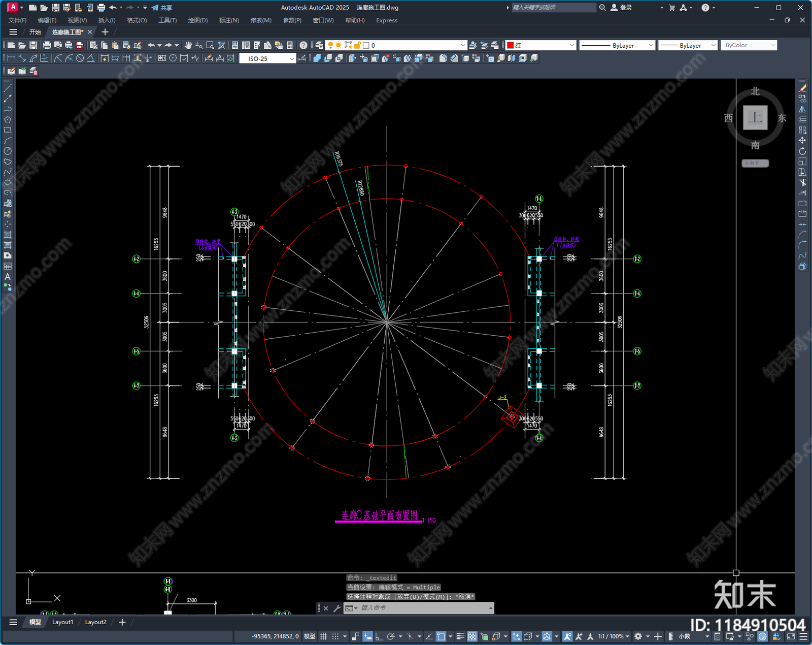Viewport: 812px width, 645px height.
Task: Switch to the Layout1 tab
Action: (x=63, y=622)
